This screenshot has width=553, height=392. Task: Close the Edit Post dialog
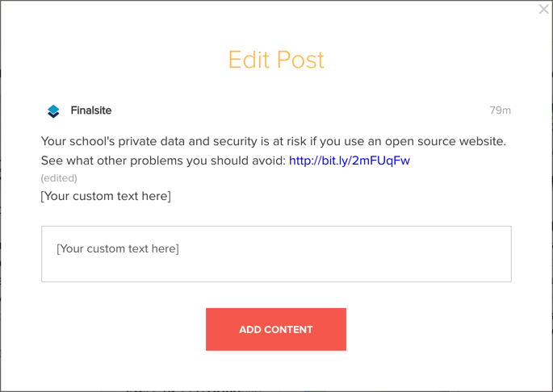coord(544,9)
